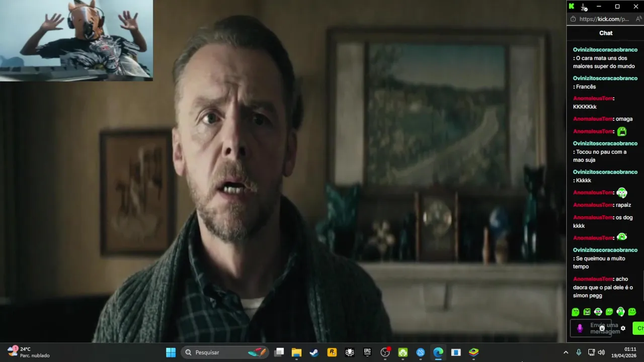Click the Pesquisar taskbar search box

225,352
